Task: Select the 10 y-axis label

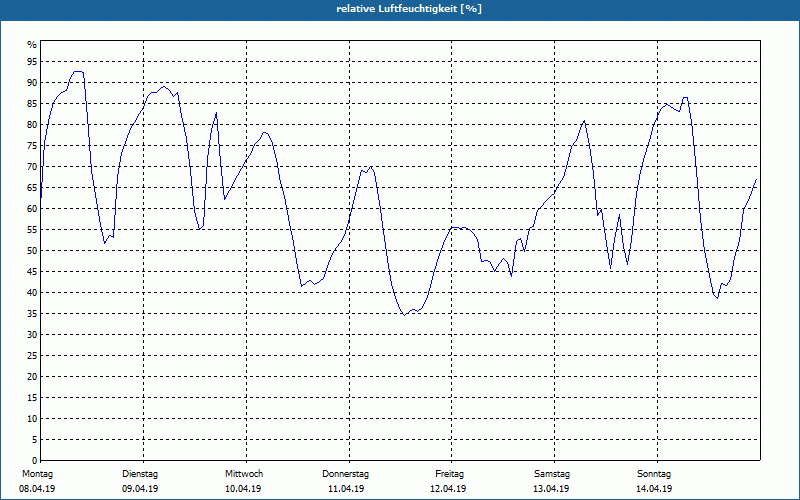Action: (x=32, y=418)
